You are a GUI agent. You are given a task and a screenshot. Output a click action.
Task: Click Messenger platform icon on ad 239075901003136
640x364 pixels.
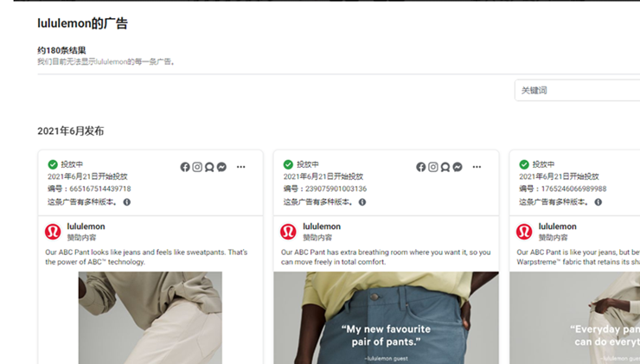(458, 167)
